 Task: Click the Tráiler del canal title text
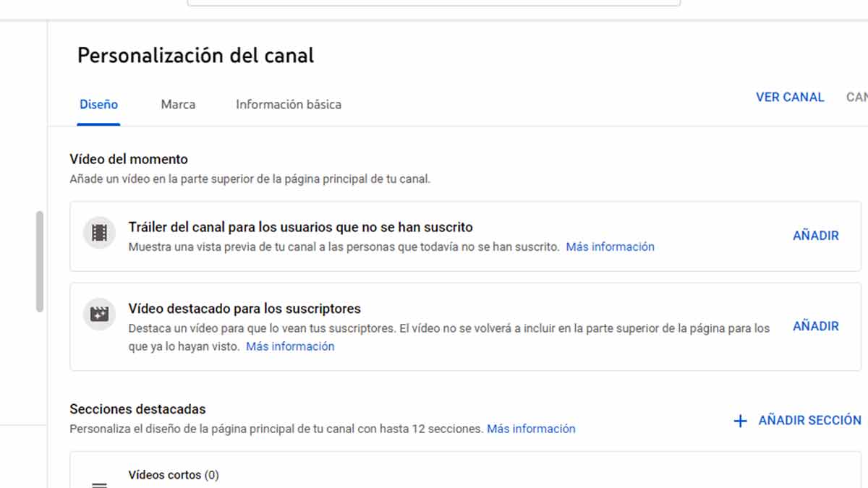tap(300, 227)
